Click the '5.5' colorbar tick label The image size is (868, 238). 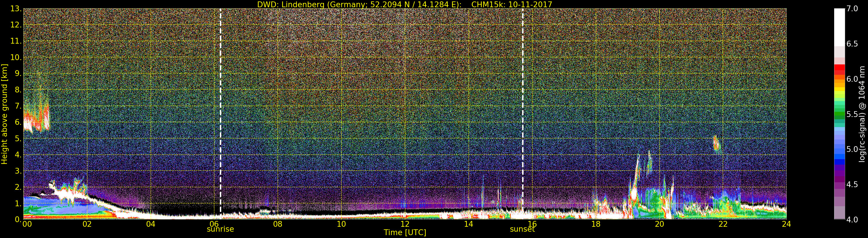tap(852, 114)
